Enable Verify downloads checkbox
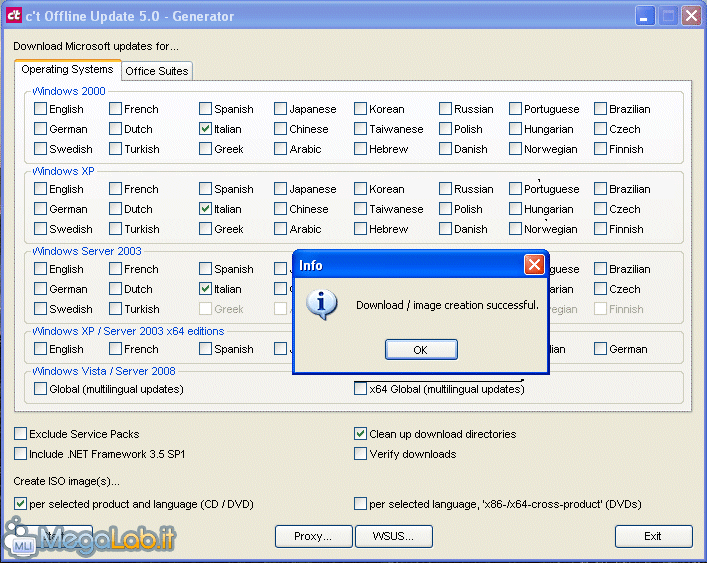Image resolution: width=707 pixels, height=563 pixels. pyautogui.click(x=360, y=454)
